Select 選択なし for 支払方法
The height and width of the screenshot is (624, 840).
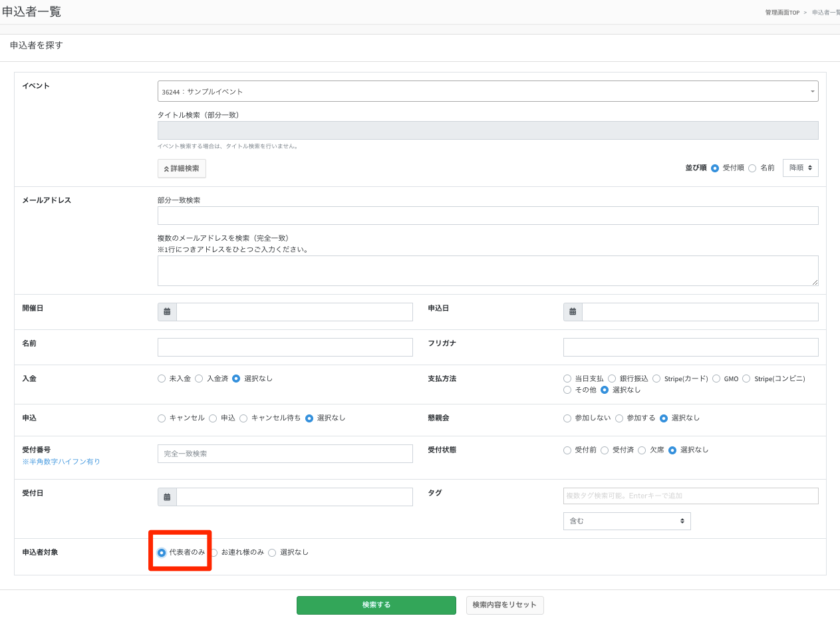(x=605, y=390)
